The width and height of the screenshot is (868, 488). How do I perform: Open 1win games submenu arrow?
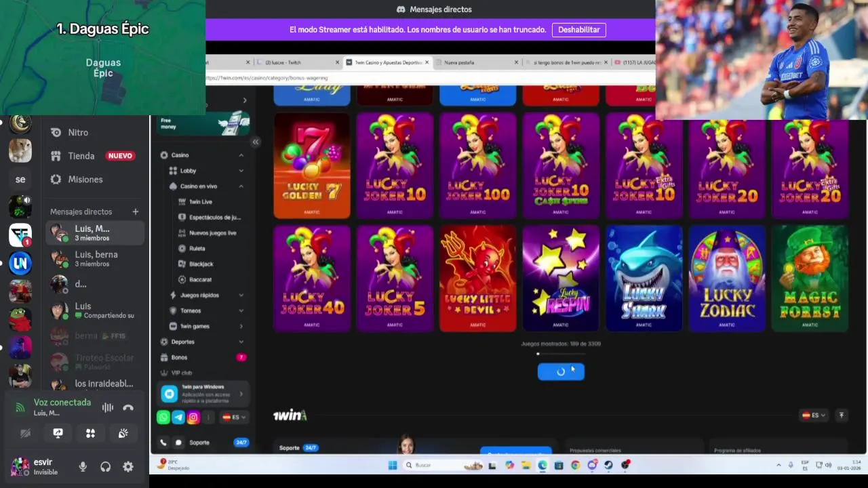(x=241, y=326)
